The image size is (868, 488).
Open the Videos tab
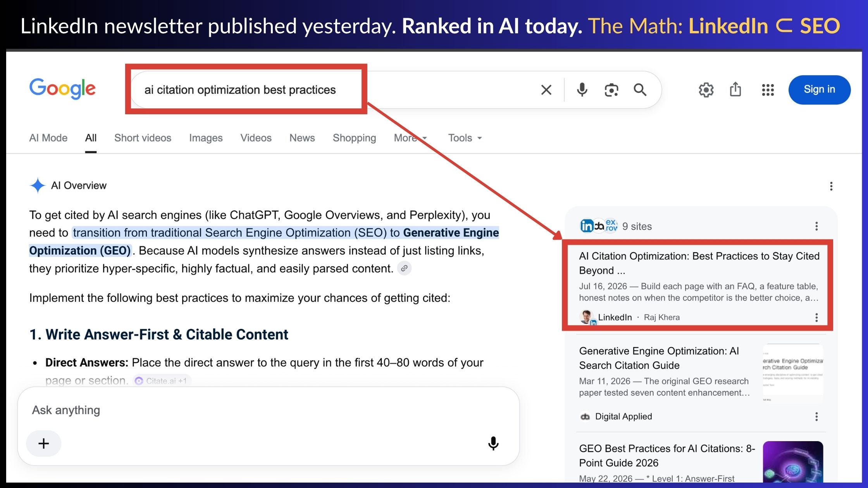click(x=256, y=138)
